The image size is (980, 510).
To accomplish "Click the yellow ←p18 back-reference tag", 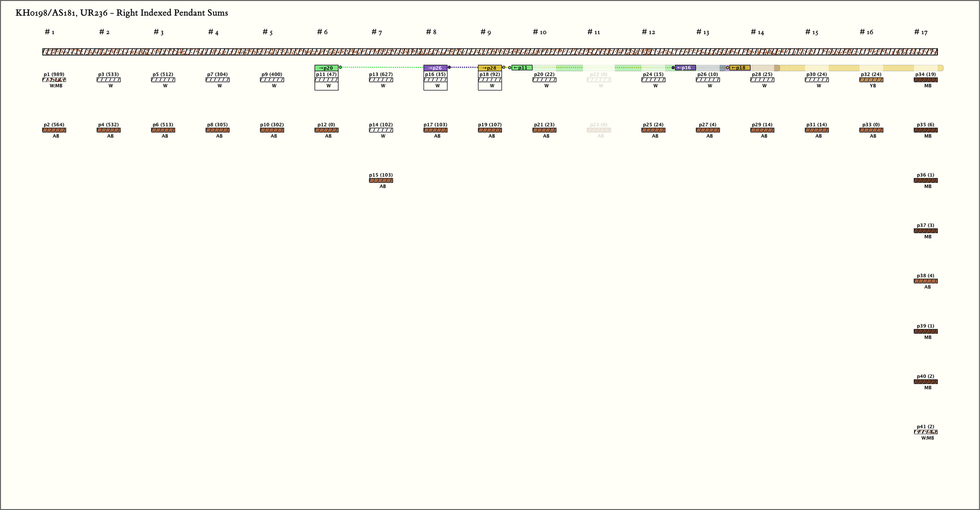I will tap(740, 68).
